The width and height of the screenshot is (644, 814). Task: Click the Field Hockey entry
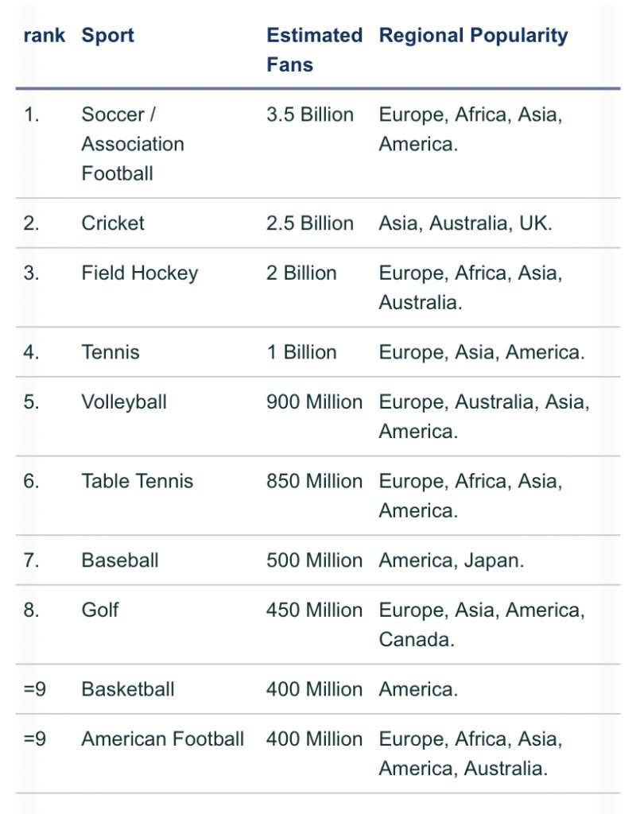[x=140, y=273]
